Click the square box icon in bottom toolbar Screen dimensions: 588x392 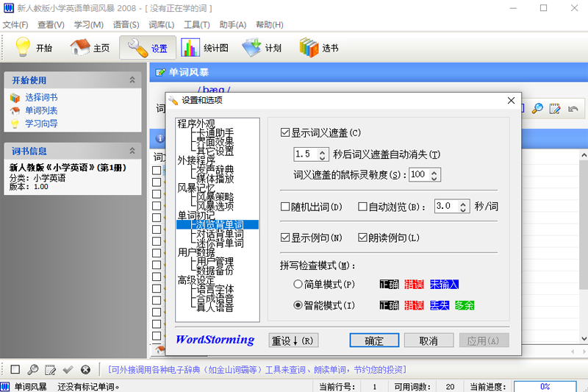point(15,369)
